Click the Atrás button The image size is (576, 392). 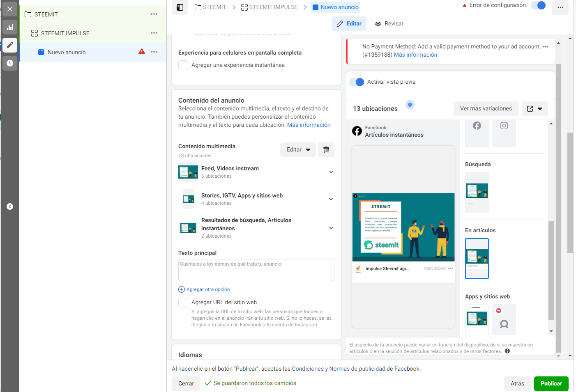(517, 383)
